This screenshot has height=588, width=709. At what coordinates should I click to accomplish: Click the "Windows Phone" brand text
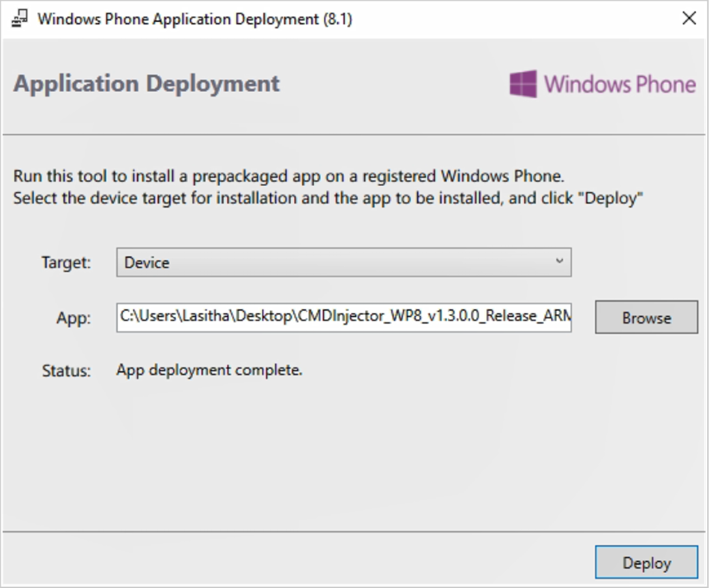[x=619, y=84]
